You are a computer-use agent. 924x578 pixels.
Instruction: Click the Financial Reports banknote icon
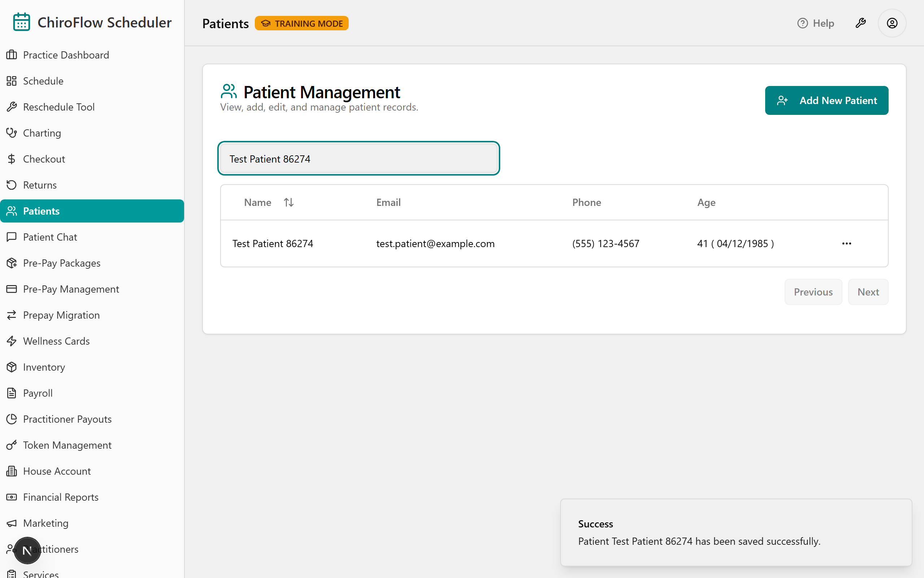tap(12, 497)
